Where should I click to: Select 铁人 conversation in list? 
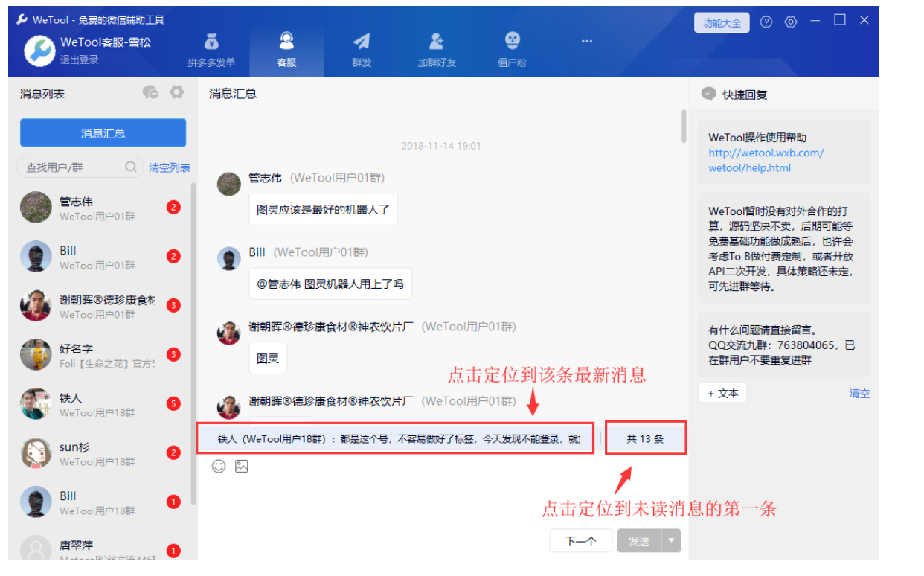tap(103, 404)
